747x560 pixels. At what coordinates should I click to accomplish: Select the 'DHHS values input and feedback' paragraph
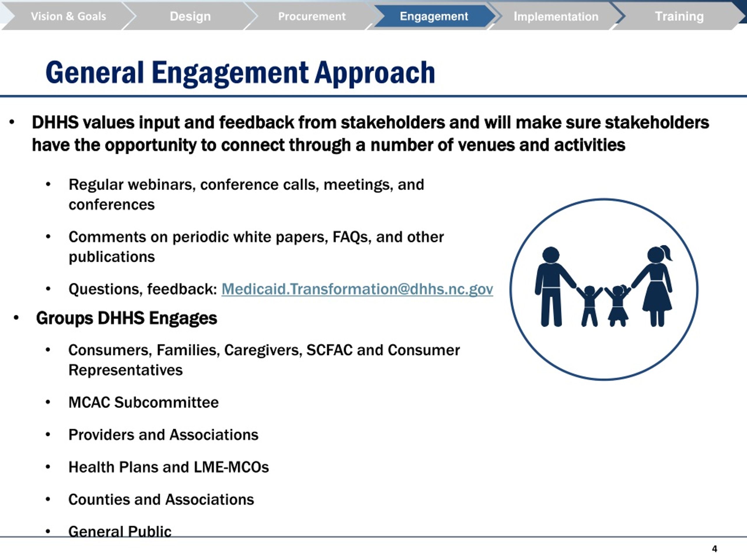coord(371,134)
